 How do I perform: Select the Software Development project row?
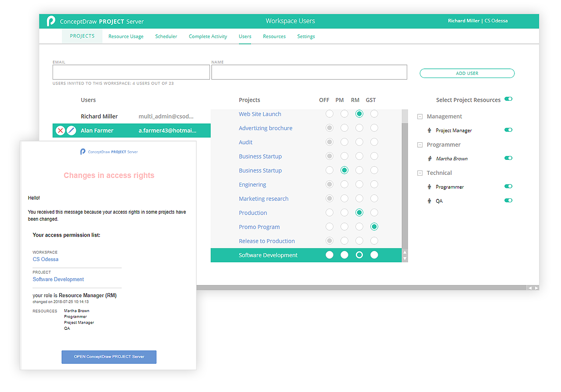(x=306, y=255)
